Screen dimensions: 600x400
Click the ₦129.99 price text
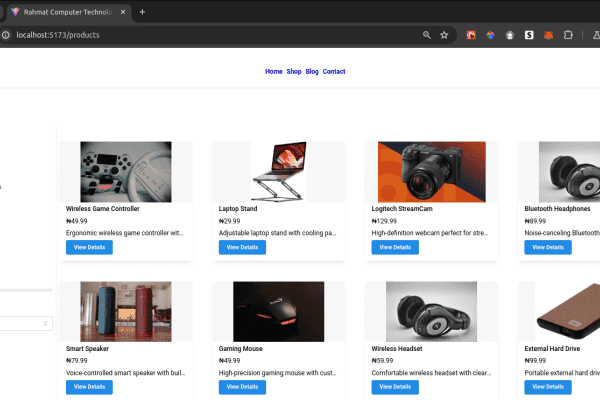pyautogui.click(x=384, y=221)
